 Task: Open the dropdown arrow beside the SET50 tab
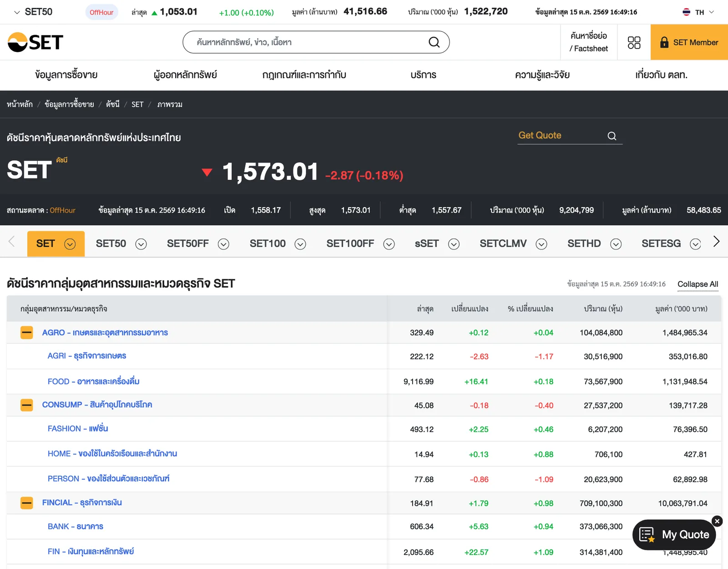pos(141,244)
